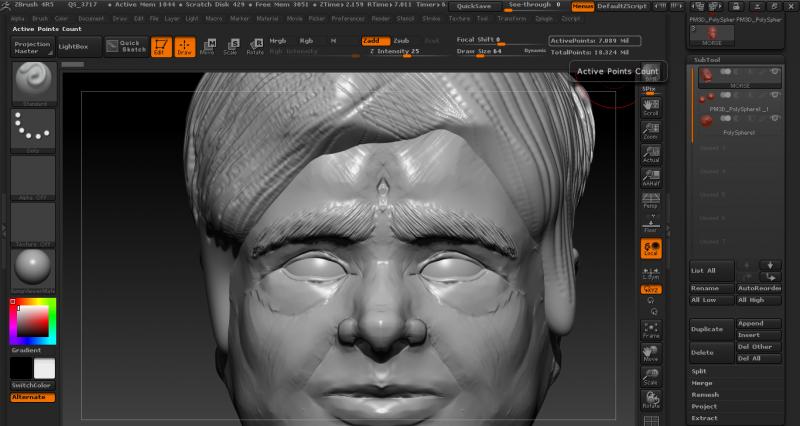The height and width of the screenshot is (426, 800).
Task: Open the Material menu
Action: click(267, 18)
